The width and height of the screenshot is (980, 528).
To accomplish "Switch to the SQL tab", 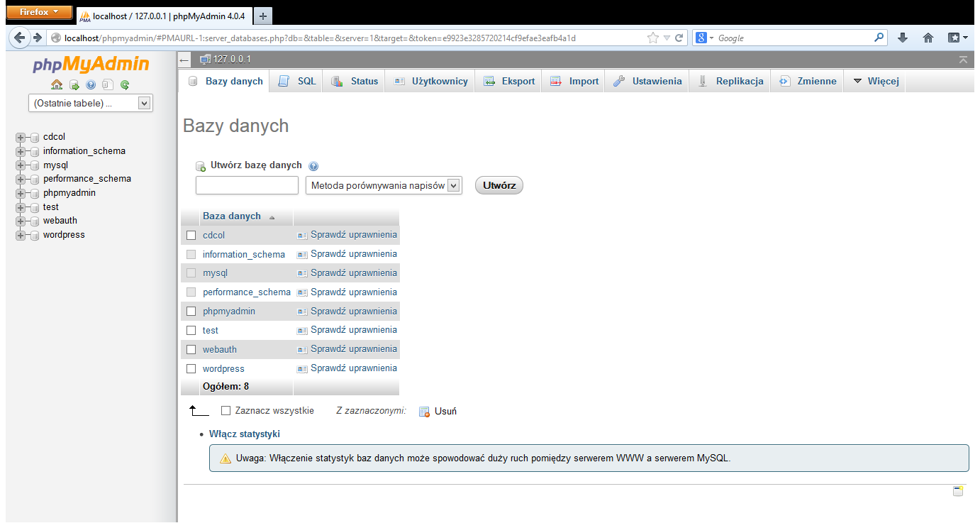I will pos(297,81).
